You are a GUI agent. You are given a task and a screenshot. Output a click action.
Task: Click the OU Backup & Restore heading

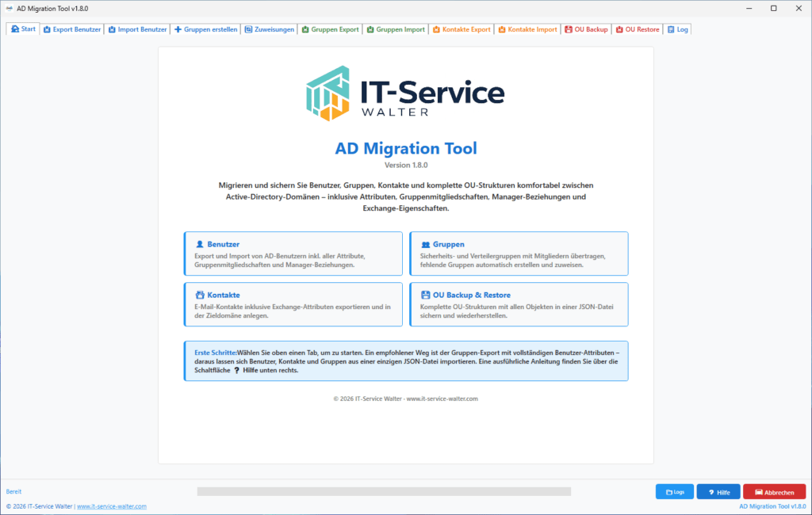[x=472, y=295]
